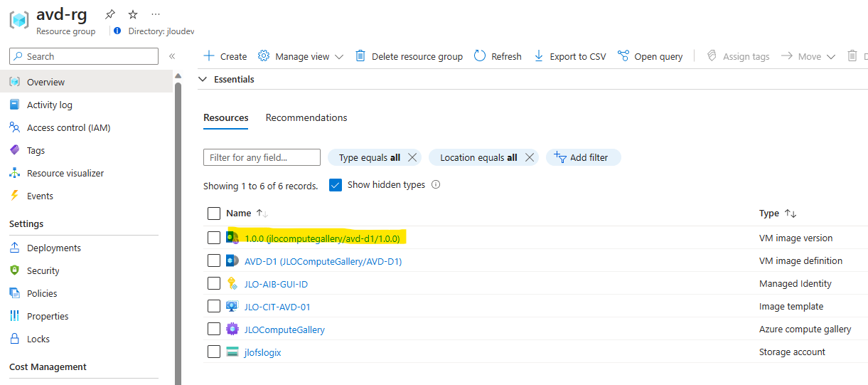868x385 pixels.
Task: Click the Properties icon
Action: tap(14, 316)
